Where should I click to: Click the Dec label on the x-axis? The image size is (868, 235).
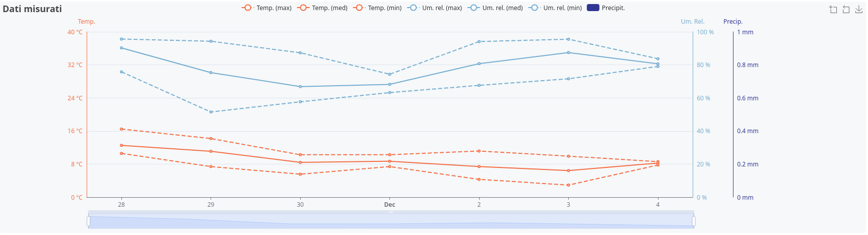[x=389, y=205]
